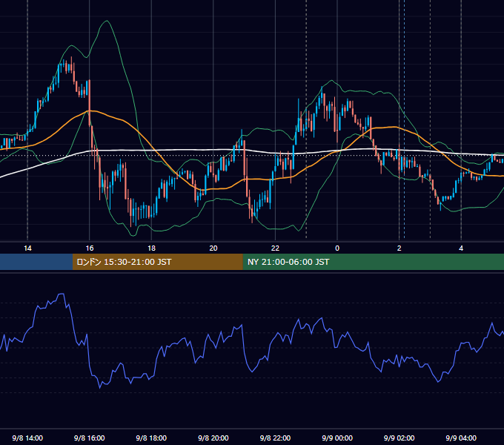Screen dimensions: 504x445
Task: Click the 14 hour label on time axis
Action: (x=27, y=248)
